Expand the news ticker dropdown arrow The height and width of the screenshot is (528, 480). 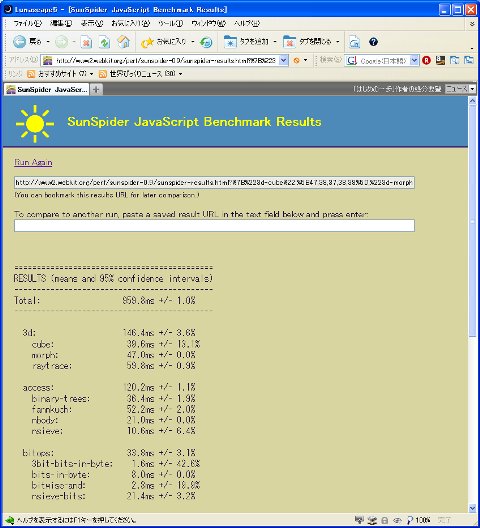[472, 89]
